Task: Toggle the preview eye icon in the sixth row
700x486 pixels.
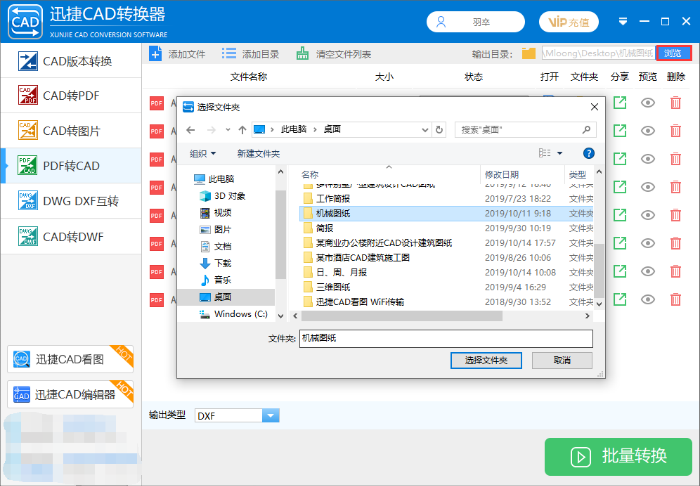Action: 648,243
